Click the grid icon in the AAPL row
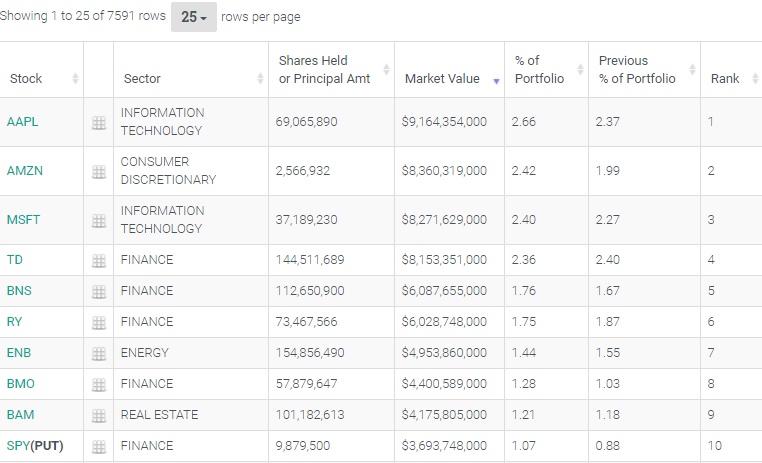The image size is (762, 463). pos(98,122)
